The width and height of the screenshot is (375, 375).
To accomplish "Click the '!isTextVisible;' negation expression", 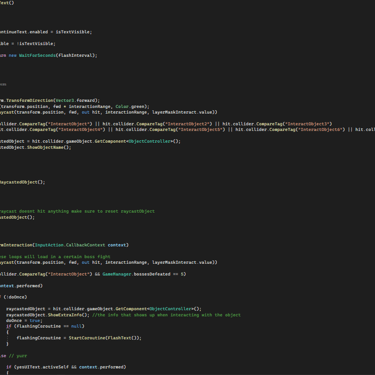I will point(36,44).
